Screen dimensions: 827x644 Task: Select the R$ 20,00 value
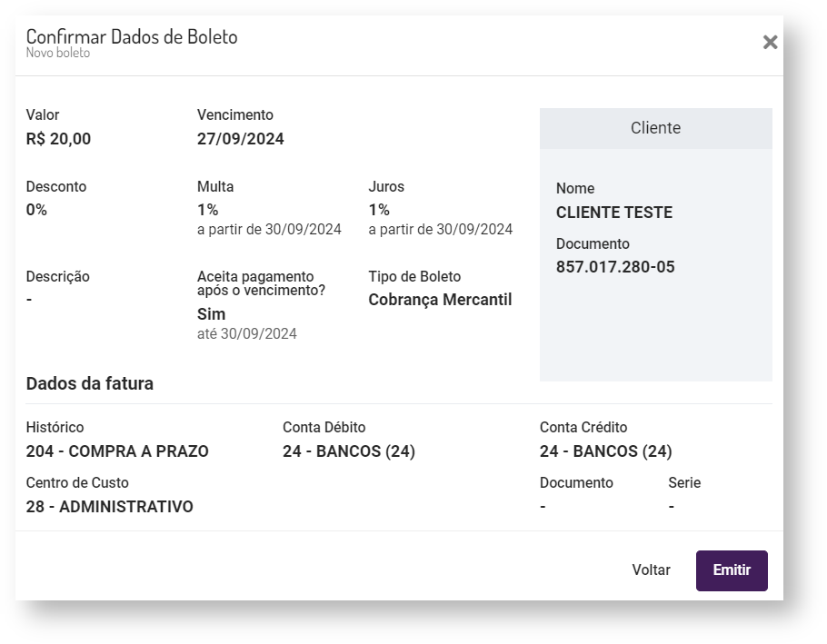(x=58, y=139)
